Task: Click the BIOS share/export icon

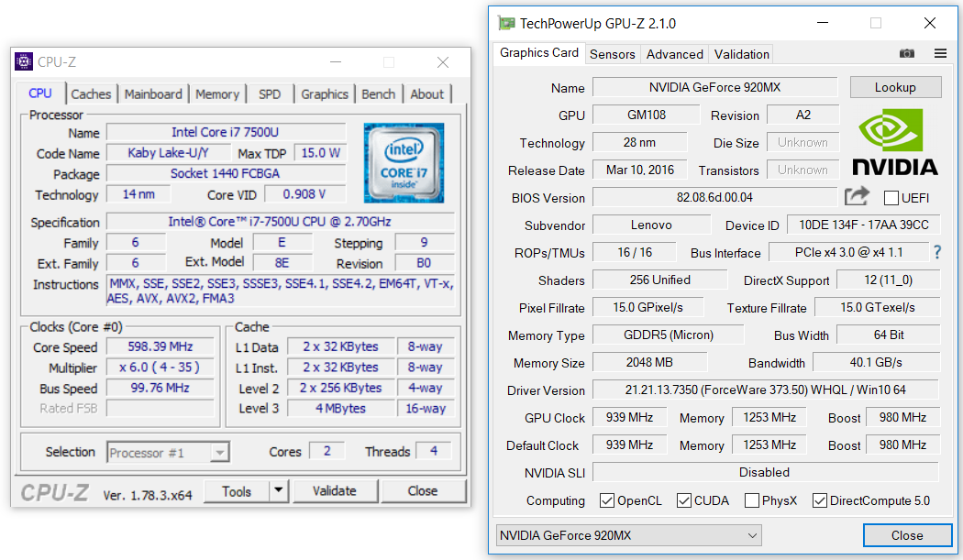Action: (857, 196)
